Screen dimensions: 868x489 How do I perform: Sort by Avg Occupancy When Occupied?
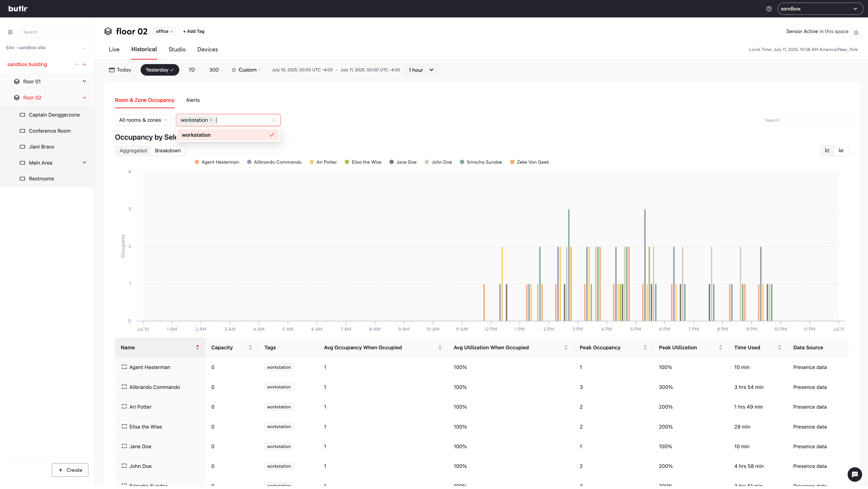tap(440, 348)
